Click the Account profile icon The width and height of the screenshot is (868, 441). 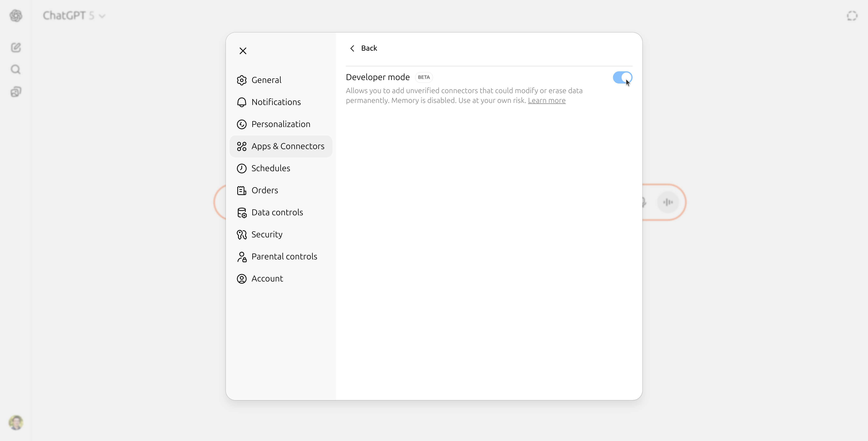[242, 279]
